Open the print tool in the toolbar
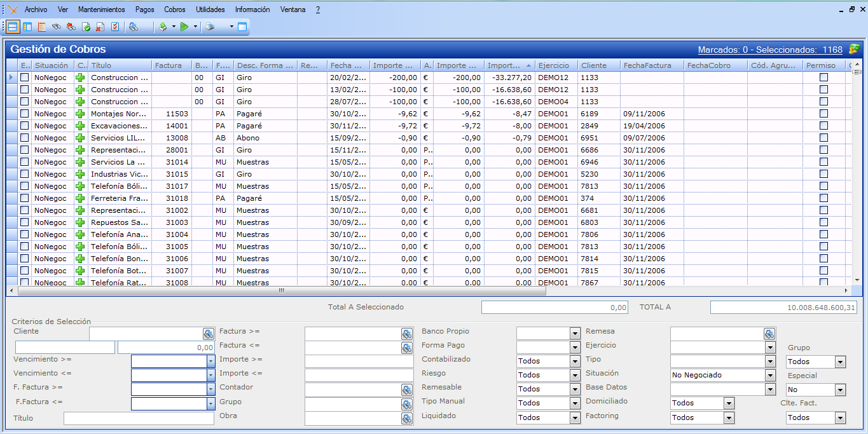This screenshot has height=434, width=868. tap(210, 27)
